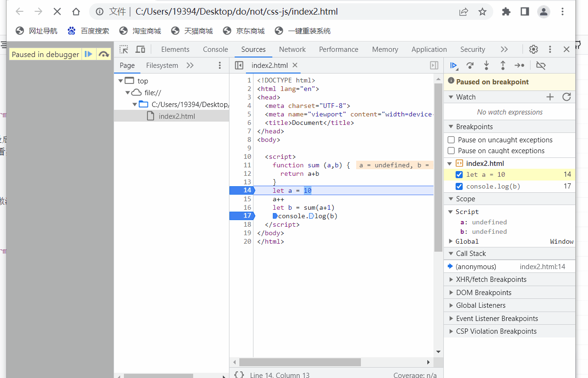Expand the Global scope entry
The width and height of the screenshot is (588, 378).
pos(450,241)
